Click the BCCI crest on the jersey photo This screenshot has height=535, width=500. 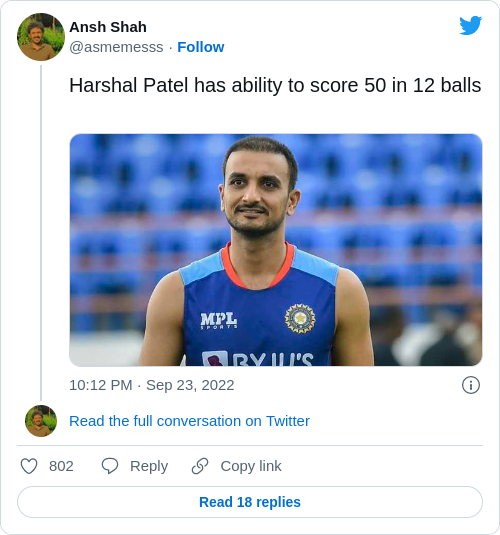point(300,318)
